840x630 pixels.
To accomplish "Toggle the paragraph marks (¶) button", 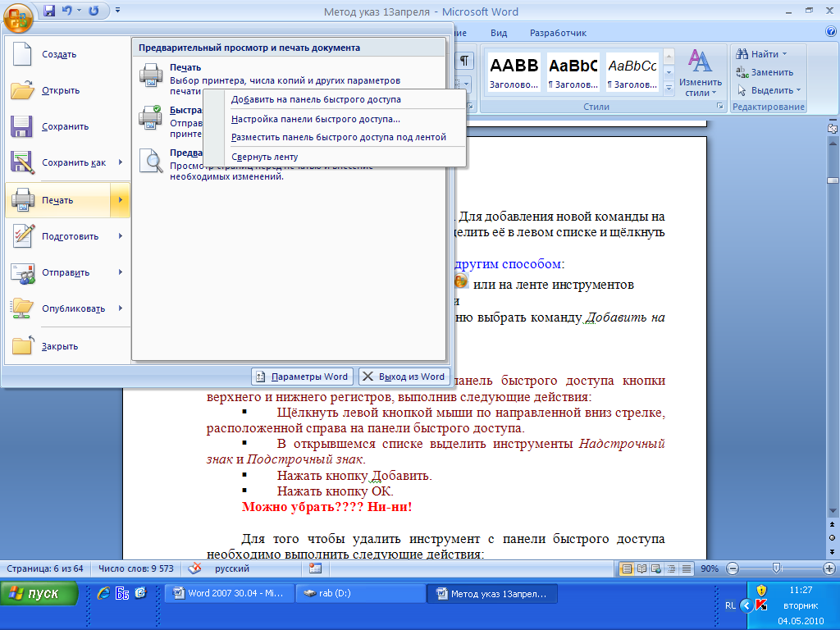I will (x=464, y=61).
